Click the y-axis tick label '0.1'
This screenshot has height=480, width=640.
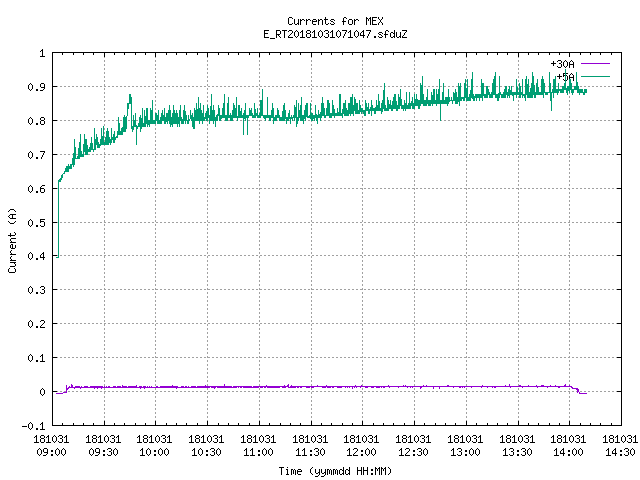36,358
